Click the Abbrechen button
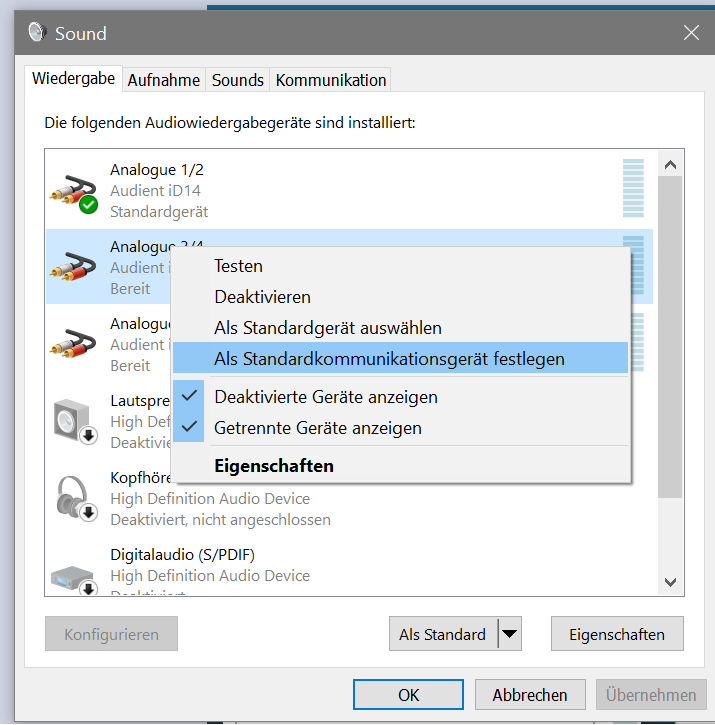Image resolution: width=715 pixels, height=725 pixels. click(529, 695)
